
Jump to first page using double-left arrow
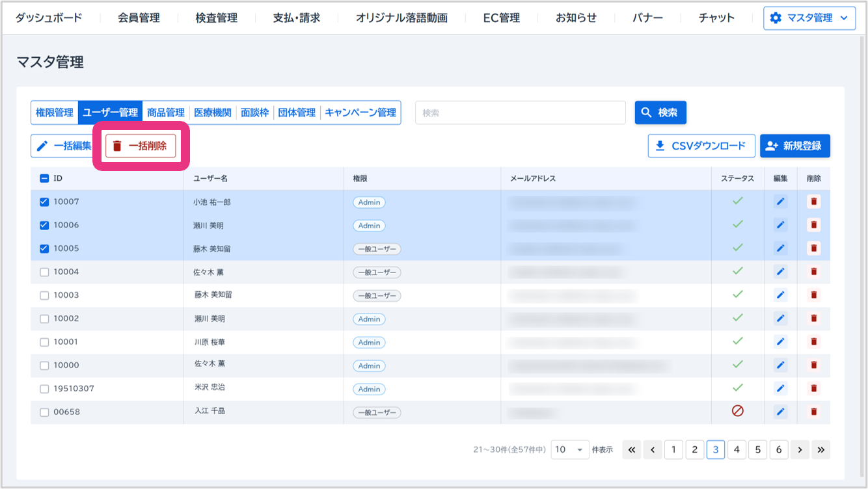pyautogui.click(x=631, y=449)
